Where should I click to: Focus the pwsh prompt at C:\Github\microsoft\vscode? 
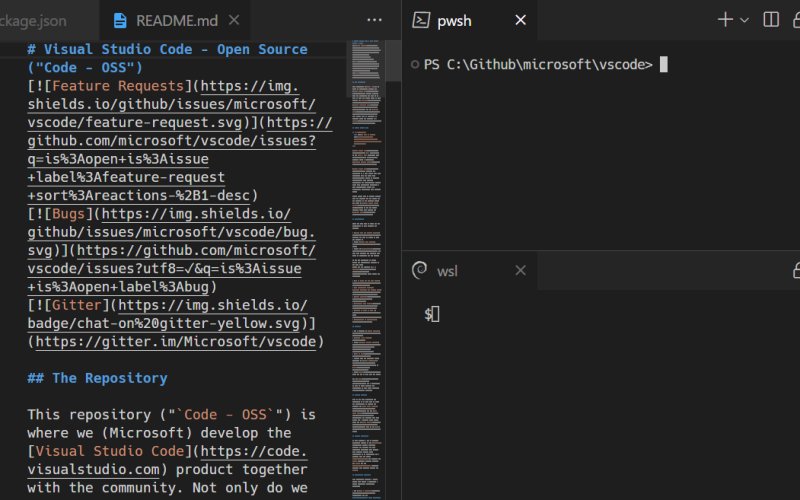[538, 64]
